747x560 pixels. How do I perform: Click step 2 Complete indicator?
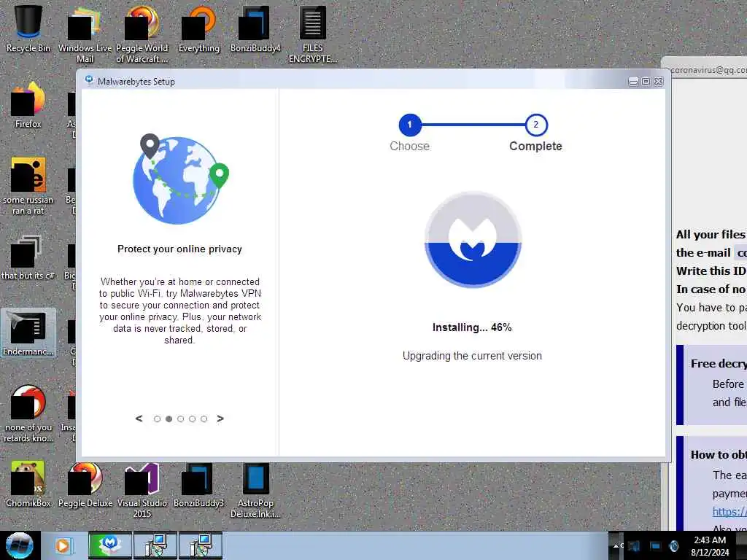[536, 125]
